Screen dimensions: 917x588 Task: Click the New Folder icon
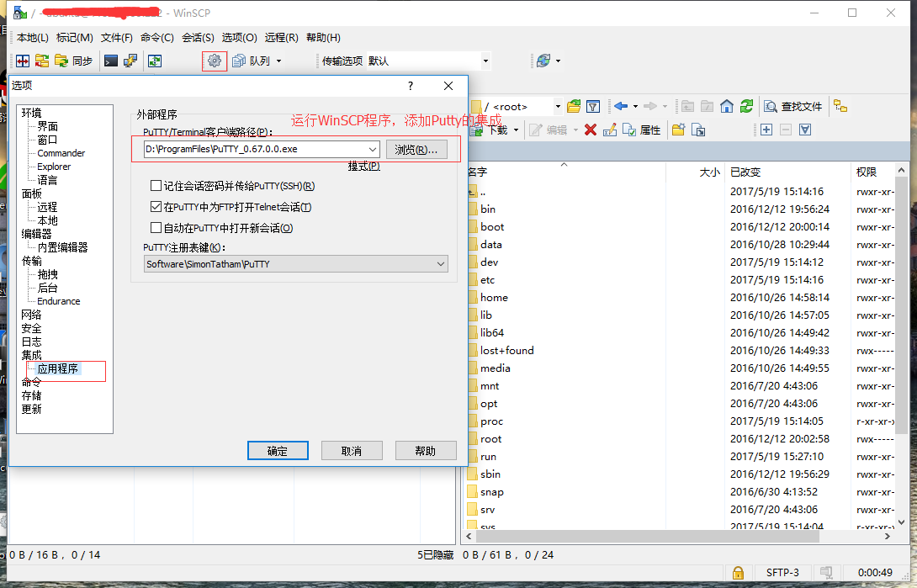[678, 130]
